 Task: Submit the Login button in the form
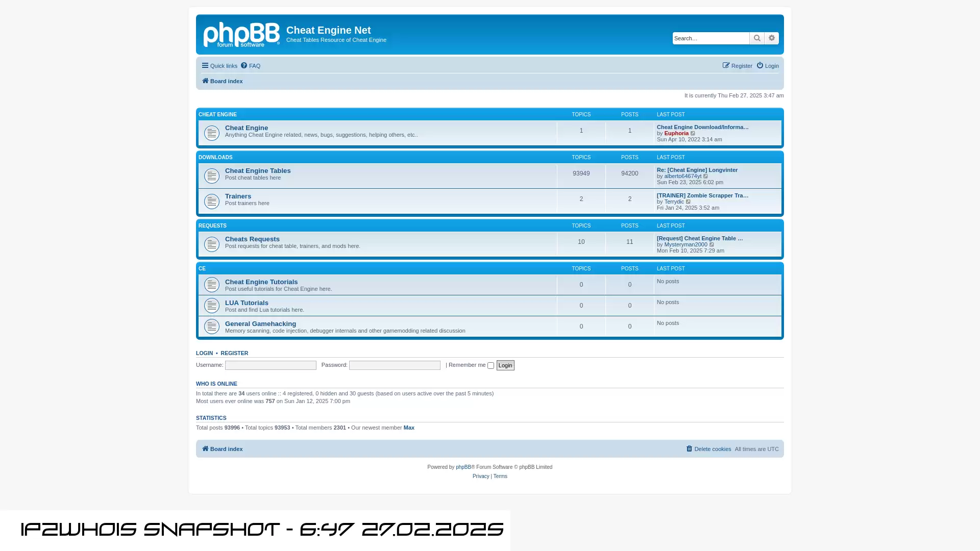tap(505, 365)
